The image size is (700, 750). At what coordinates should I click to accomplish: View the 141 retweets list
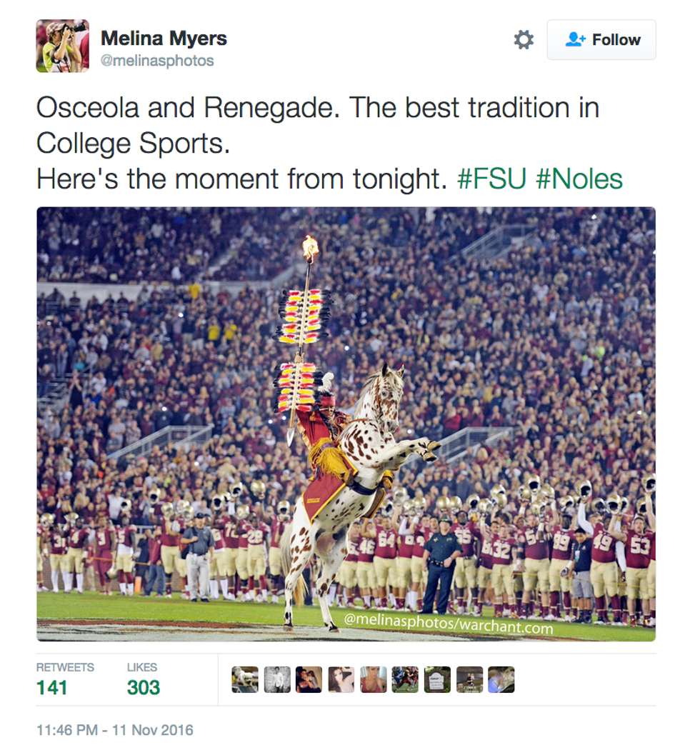point(65,680)
